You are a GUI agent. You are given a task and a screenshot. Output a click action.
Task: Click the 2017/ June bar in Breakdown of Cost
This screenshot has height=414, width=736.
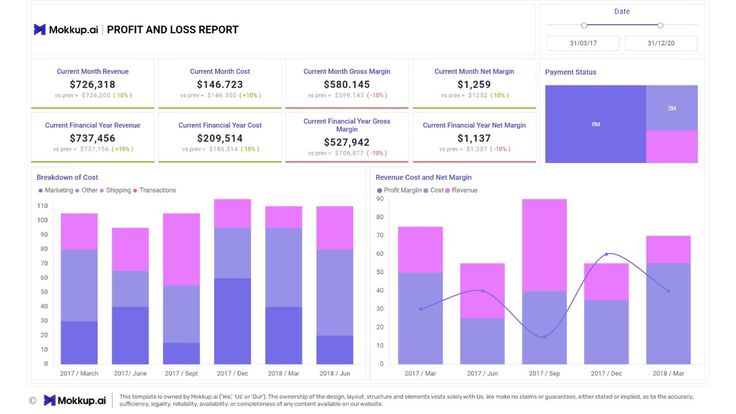(130, 296)
